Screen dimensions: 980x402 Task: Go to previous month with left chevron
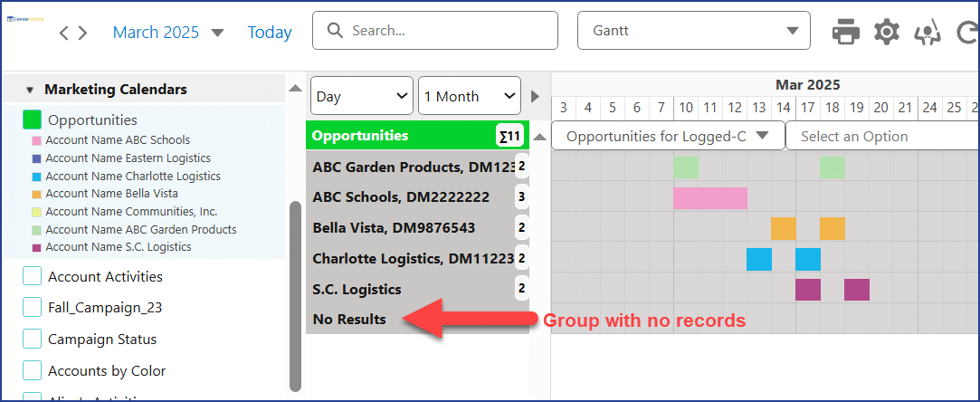[x=64, y=33]
